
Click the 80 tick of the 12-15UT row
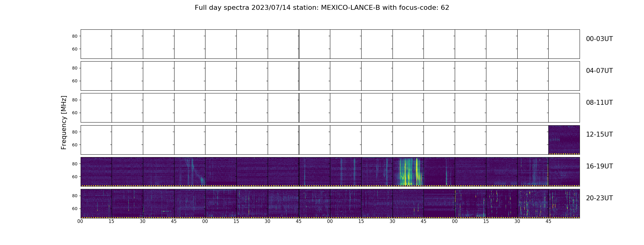[75, 132]
